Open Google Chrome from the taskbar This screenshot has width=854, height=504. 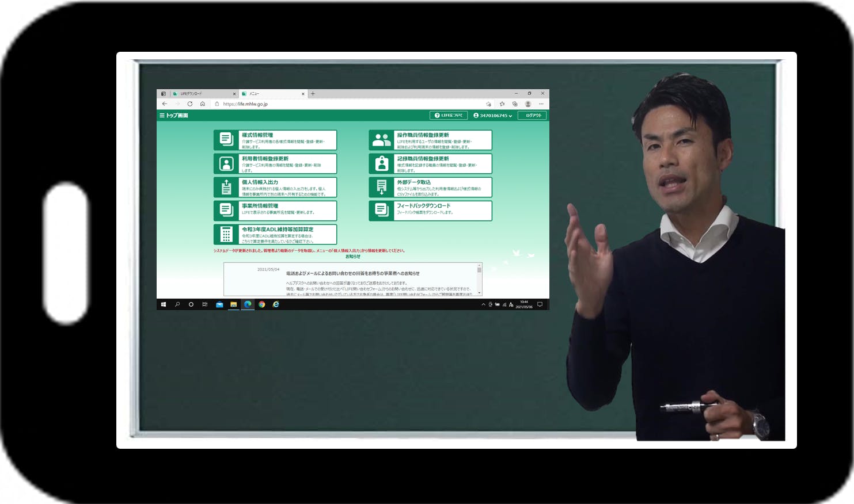(x=261, y=304)
